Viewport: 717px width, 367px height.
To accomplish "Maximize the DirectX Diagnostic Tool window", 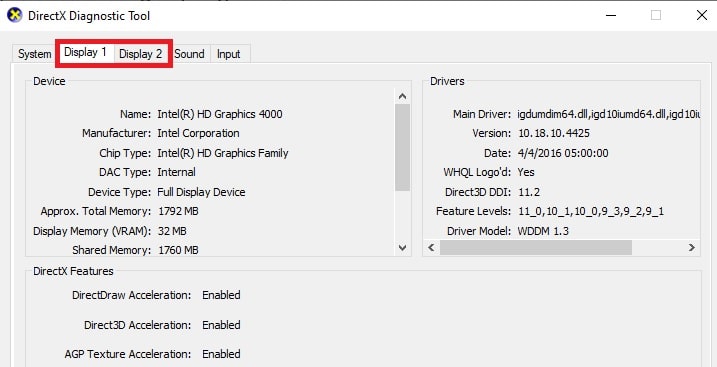I will (x=656, y=16).
